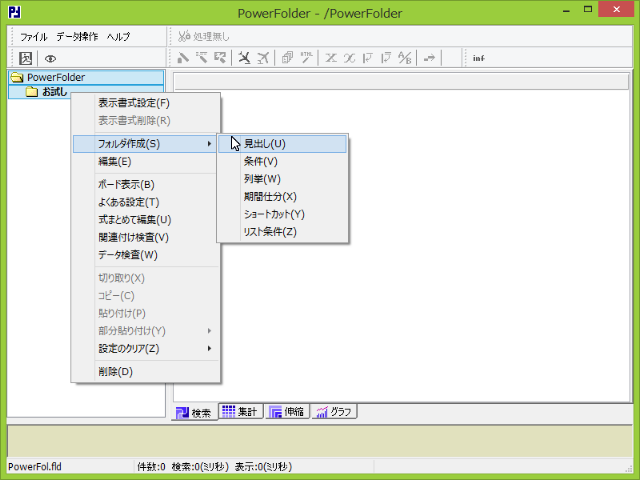640x480 pixels.
Task: Open the データ操作 menu
Action: (x=77, y=37)
